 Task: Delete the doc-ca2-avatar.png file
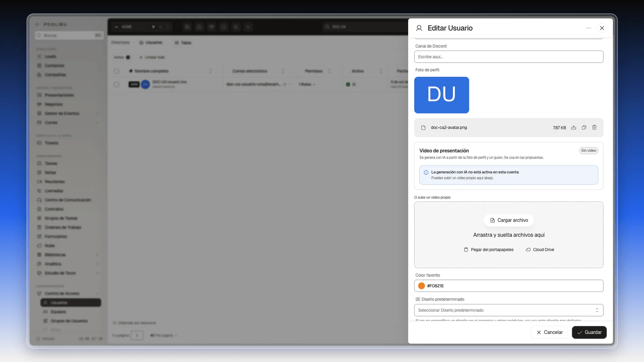tap(594, 127)
